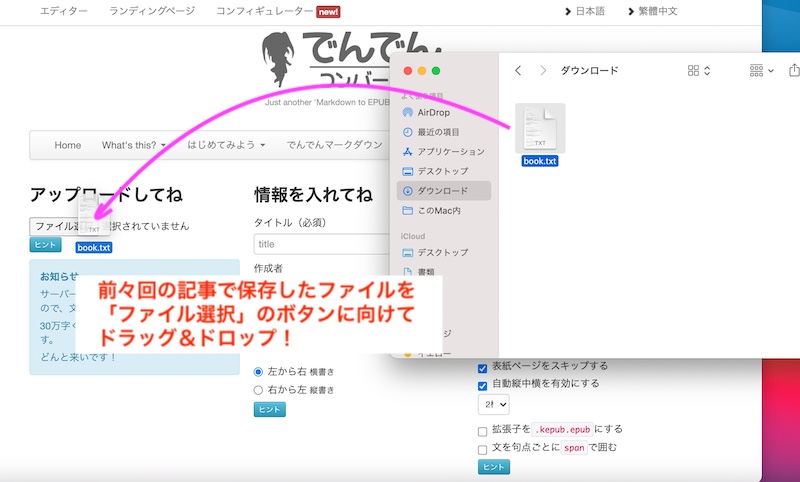Open the What's this? dropdown menu
Image resolution: width=800 pixels, height=482 pixels.
(134, 145)
